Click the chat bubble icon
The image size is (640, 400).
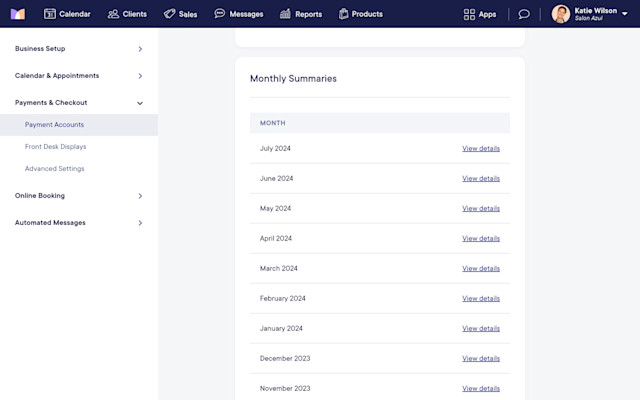coord(524,14)
